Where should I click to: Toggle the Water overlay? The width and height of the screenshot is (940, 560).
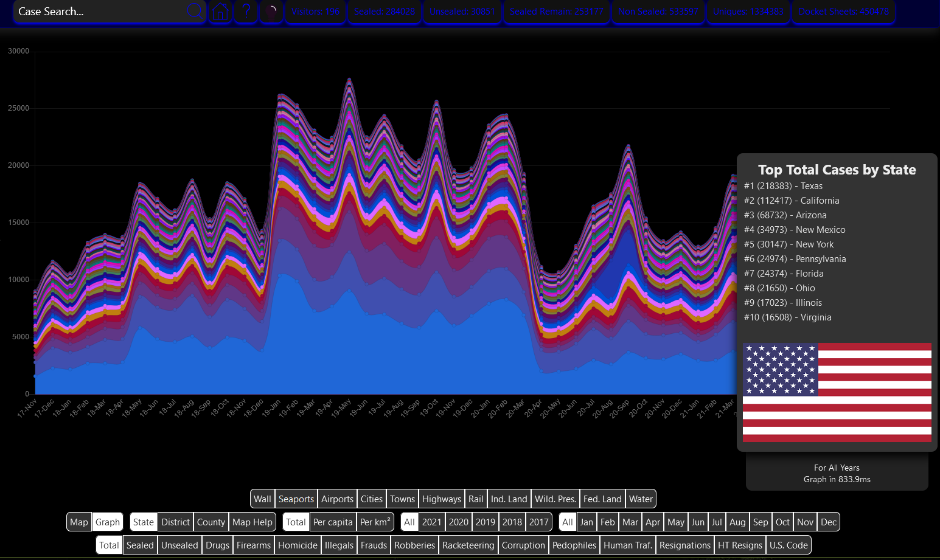(x=641, y=499)
